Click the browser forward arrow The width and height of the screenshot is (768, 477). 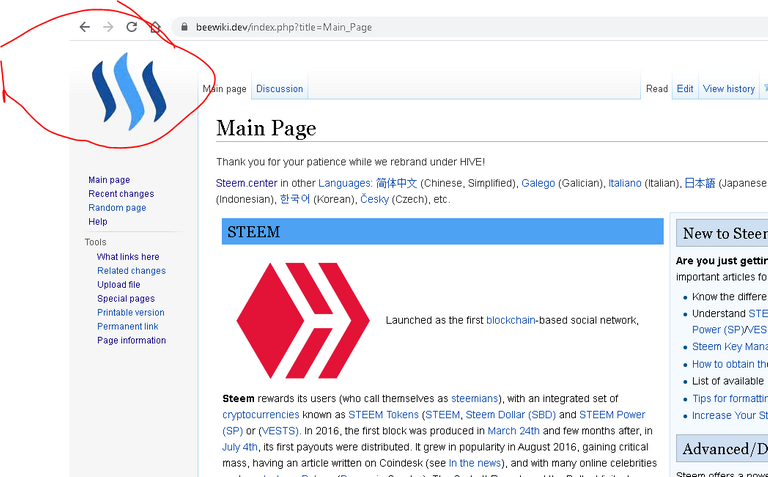[x=108, y=27]
